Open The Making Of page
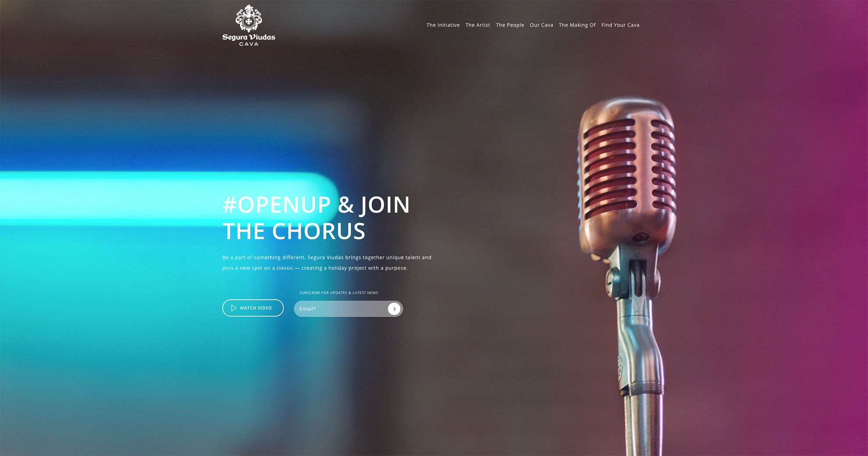The width and height of the screenshot is (868, 456). pyautogui.click(x=577, y=25)
